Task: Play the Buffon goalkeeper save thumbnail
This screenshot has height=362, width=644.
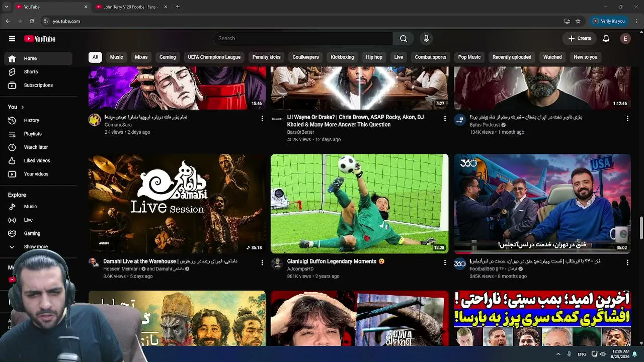Action: (x=360, y=204)
